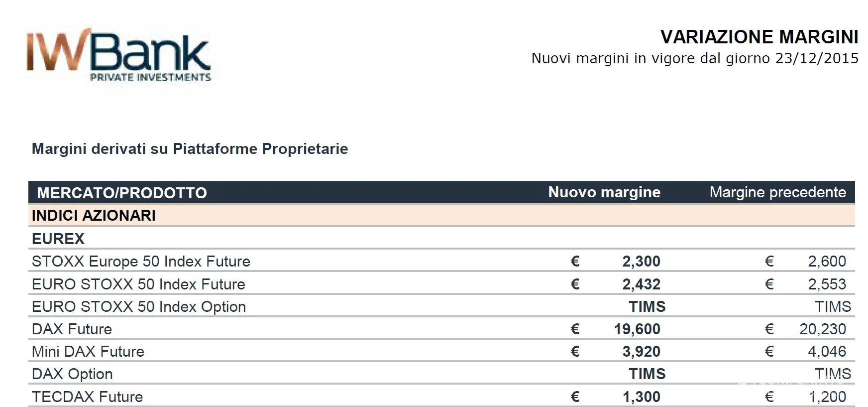Click the EUREX market subheading
The height and width of the screenshot is (407, 868).
[x=58, y=239]
